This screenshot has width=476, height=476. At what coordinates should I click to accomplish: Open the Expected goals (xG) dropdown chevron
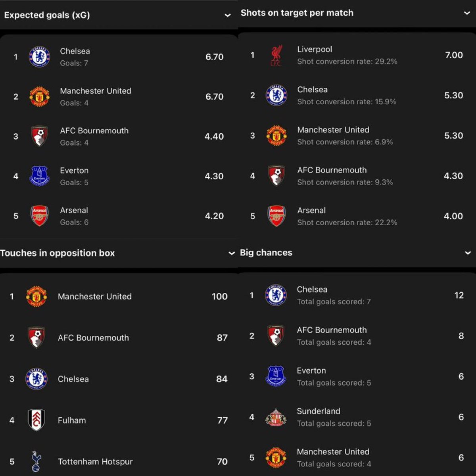(228, 15)
